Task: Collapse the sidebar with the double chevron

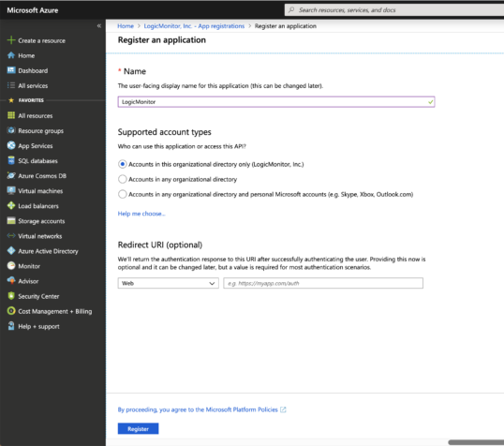Action: point(99,25)
